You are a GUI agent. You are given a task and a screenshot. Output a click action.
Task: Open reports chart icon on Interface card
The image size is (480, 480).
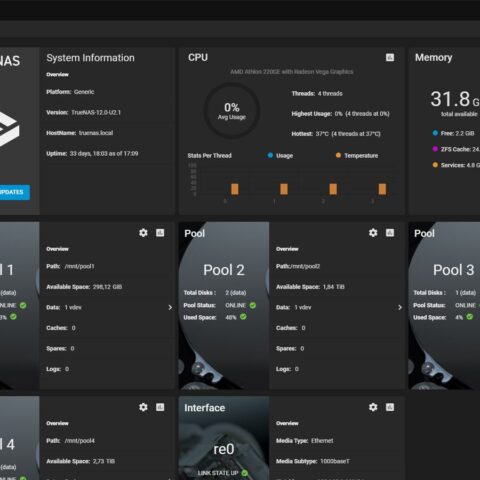tap(390, 407)
